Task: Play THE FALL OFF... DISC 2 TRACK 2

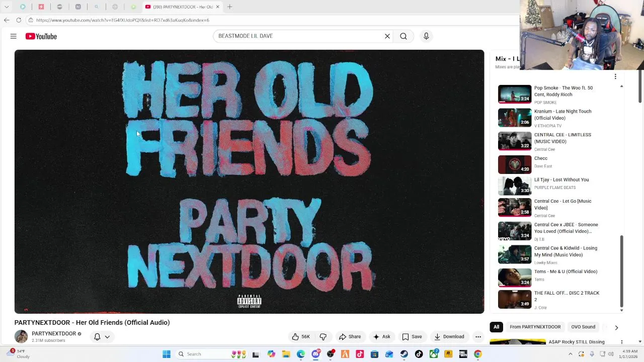Action: point(515,299)
